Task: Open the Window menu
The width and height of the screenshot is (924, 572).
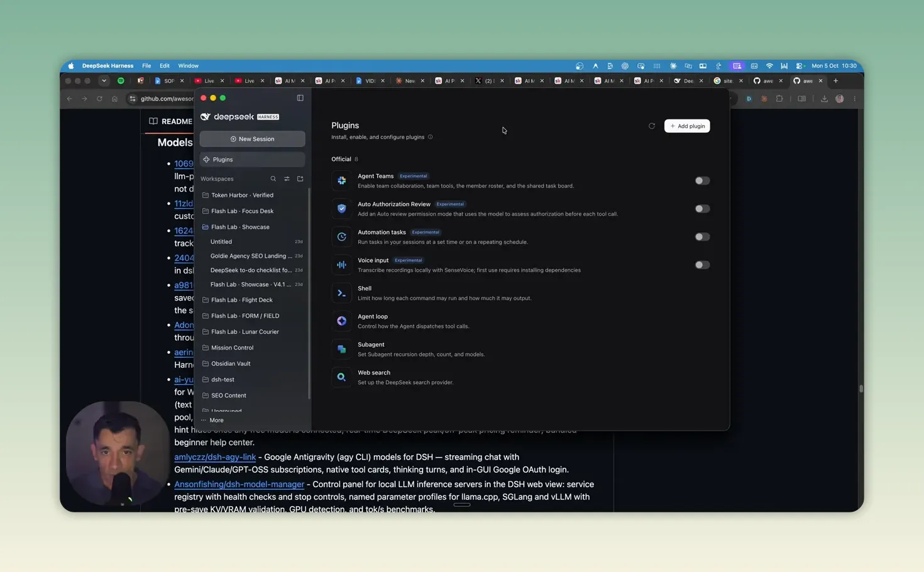Action: (188, 65)
